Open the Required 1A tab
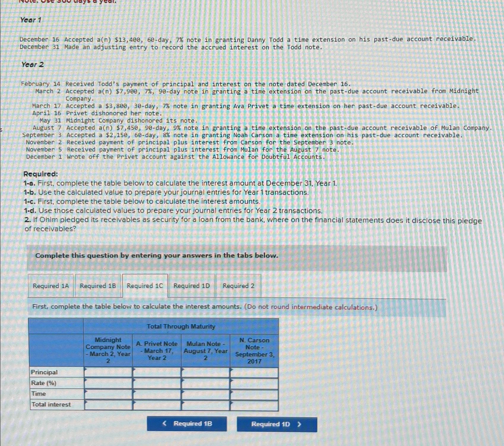 [x=51, y=286]
